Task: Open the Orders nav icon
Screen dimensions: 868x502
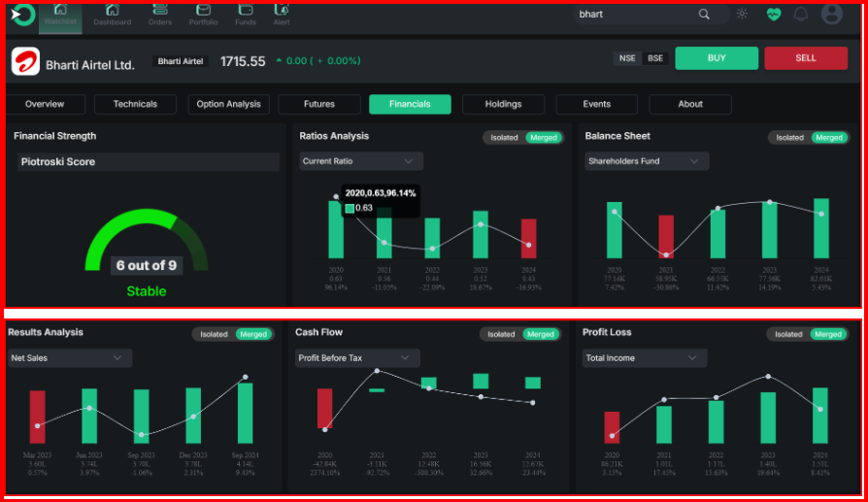Action: coord(160,9)
